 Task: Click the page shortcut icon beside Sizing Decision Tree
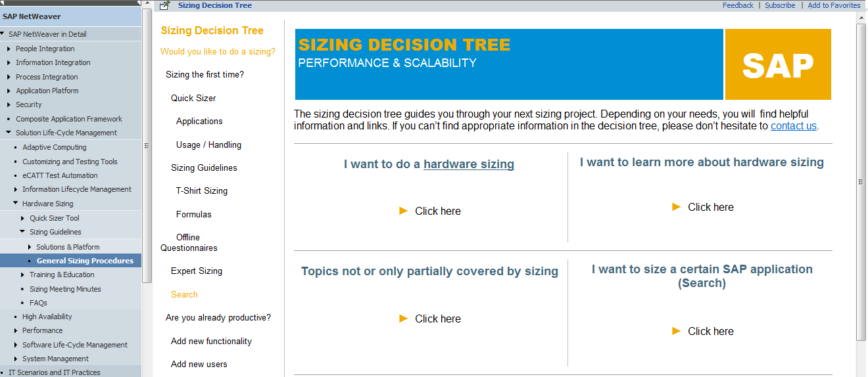[165, 5]
